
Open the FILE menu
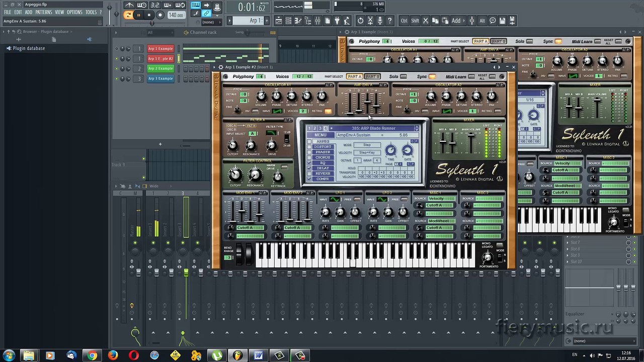click(x=8, y=12)
